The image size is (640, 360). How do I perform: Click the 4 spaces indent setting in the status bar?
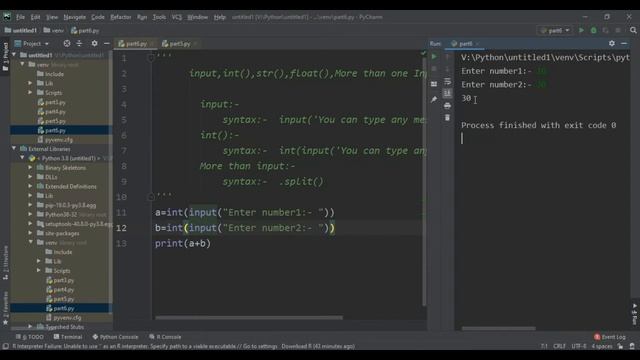[602, 346]
